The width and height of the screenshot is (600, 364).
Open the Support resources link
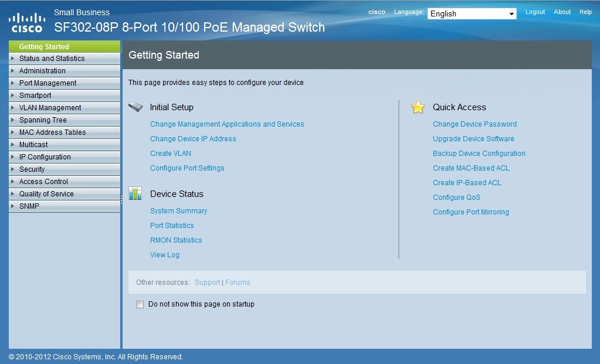tap(207, 283)
